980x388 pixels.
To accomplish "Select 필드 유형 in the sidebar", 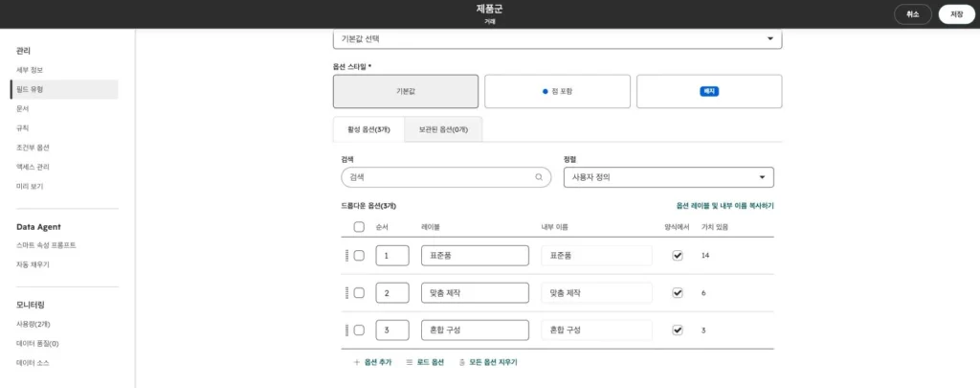I will (x=64, y=89).
